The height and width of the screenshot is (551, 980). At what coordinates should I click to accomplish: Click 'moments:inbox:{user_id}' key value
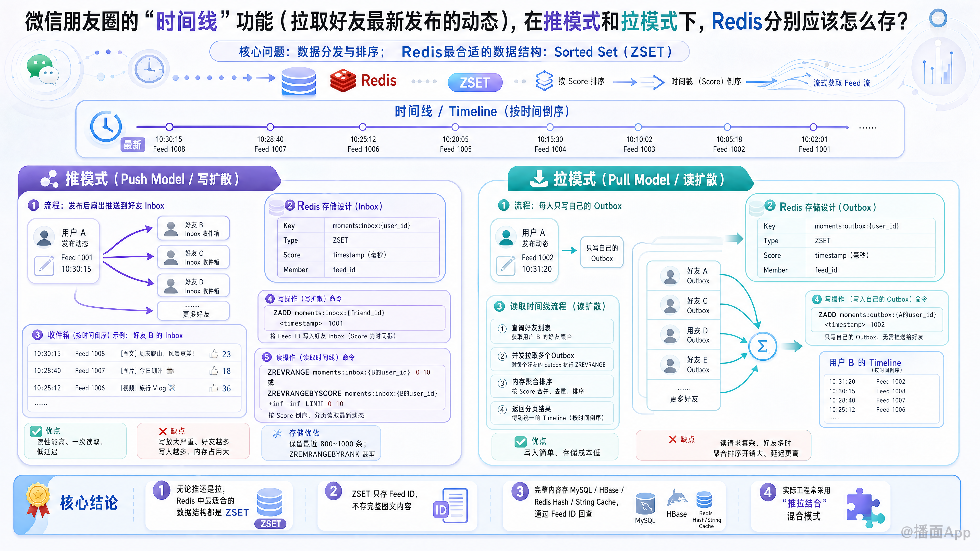[x=371, y=226]
